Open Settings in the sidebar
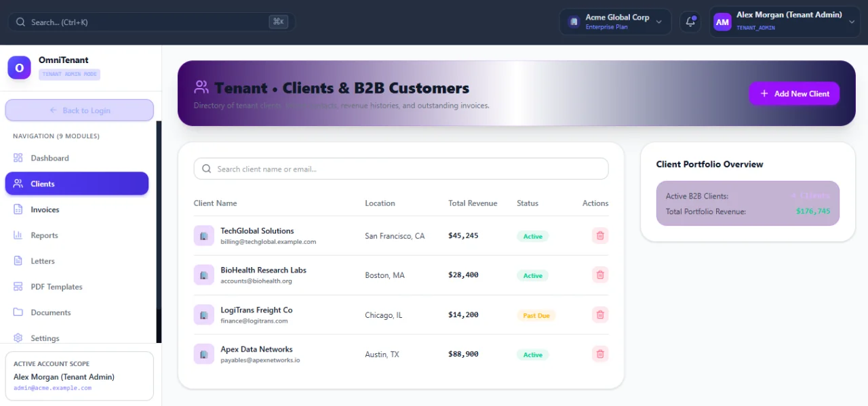The width and height of the screenshot is (868, 406). click(x=77, y=338)
